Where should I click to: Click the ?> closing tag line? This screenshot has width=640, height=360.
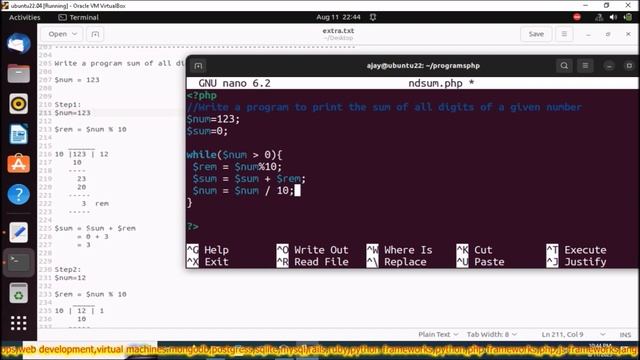tap(193, 227)
